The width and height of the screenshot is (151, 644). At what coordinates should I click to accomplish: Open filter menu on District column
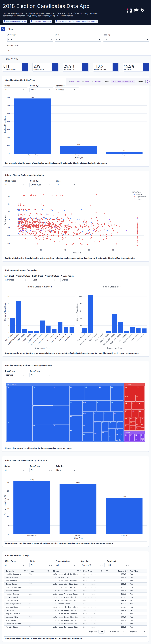(x=78, y=571)
